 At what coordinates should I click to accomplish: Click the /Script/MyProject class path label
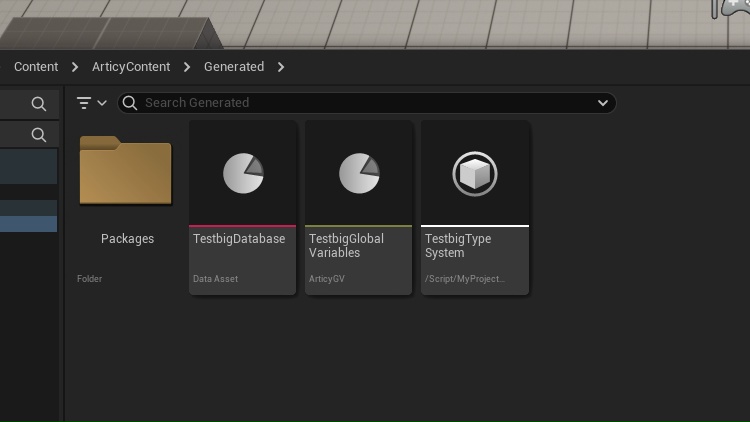click(x=465, y=279)
